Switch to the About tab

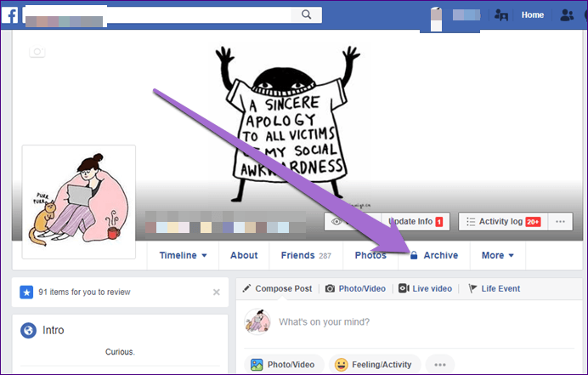coord(244,255)
